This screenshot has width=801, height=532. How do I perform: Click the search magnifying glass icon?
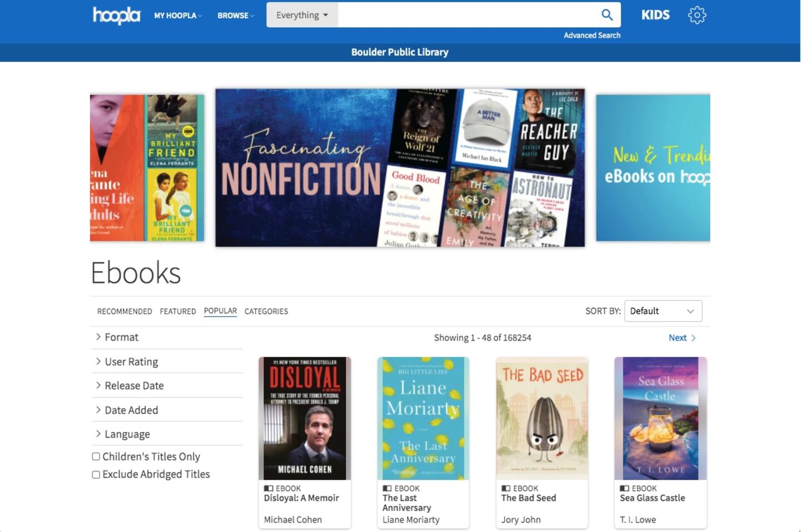607,15
